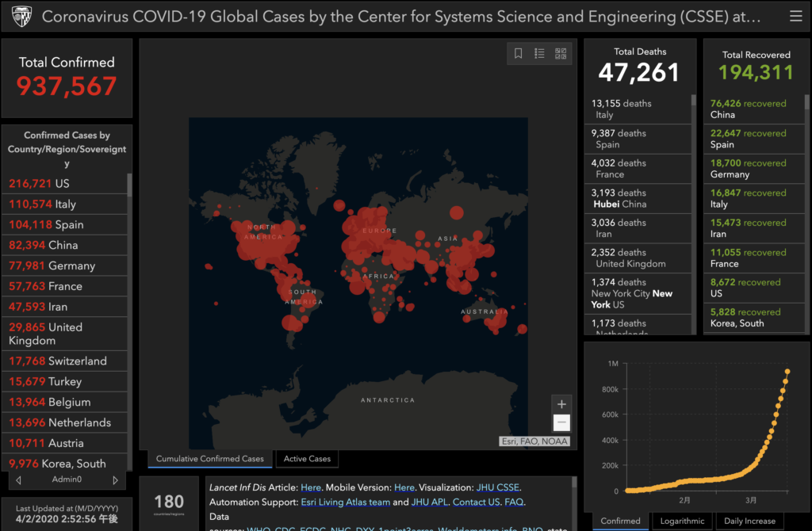The height and width of the screenshot is (531, 812).
Task: Open the Esri Living Atlas team link
Action: pos(346,502)
